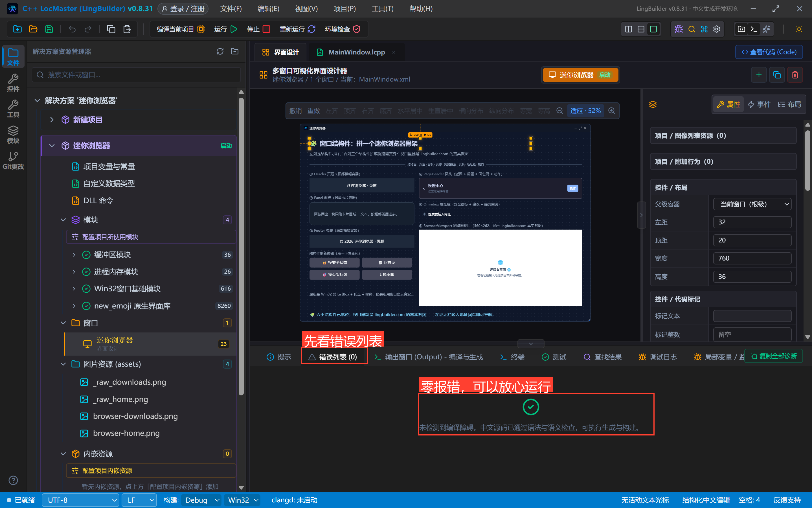Toggle vertical split layout icon
The width and height of the screenshot is (812, 508).
click(x=628, y=29)
